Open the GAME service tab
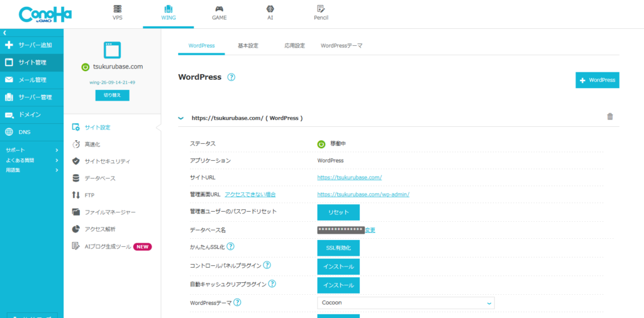The image size is (644, 318). click(219, 13)
